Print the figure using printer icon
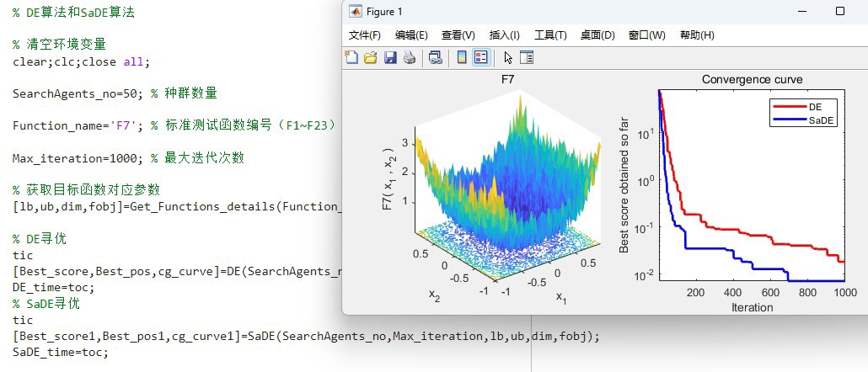 click(409, 57)
